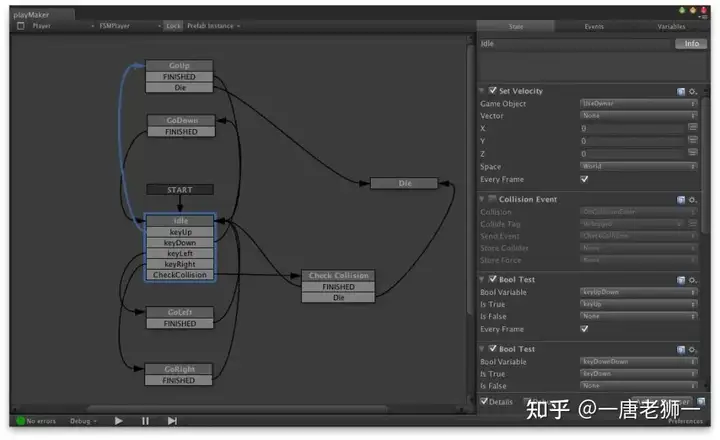The width and height of the screenshot is (720, 440).
Task: Open the Game Object UseOwner dropdown
Action: pyautogui.click(x=639, y=104)
